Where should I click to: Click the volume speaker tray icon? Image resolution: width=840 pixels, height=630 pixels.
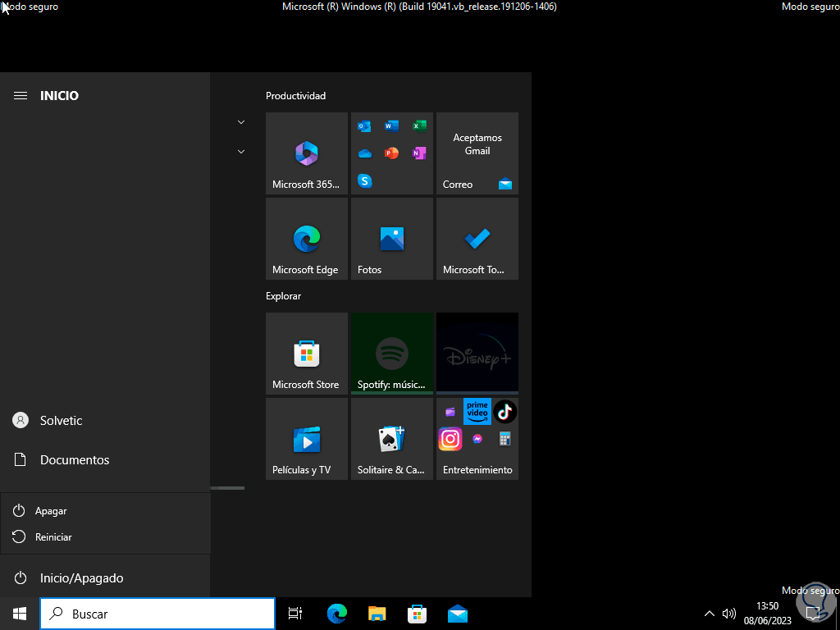tap(728, 614)
